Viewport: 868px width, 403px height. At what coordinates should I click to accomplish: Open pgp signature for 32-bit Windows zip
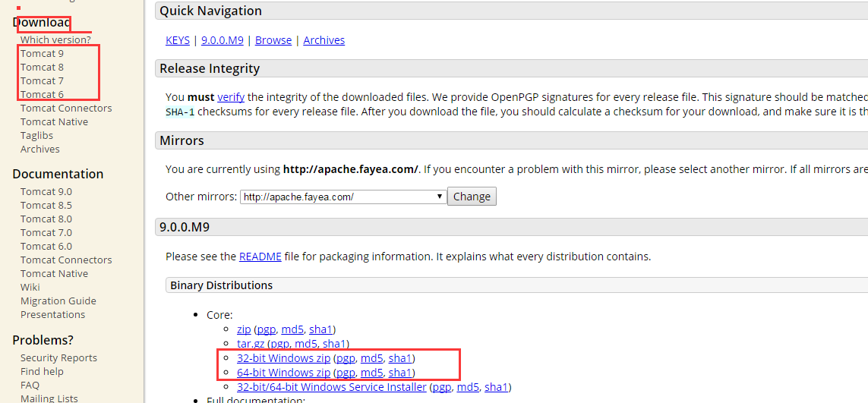(346, 358)
